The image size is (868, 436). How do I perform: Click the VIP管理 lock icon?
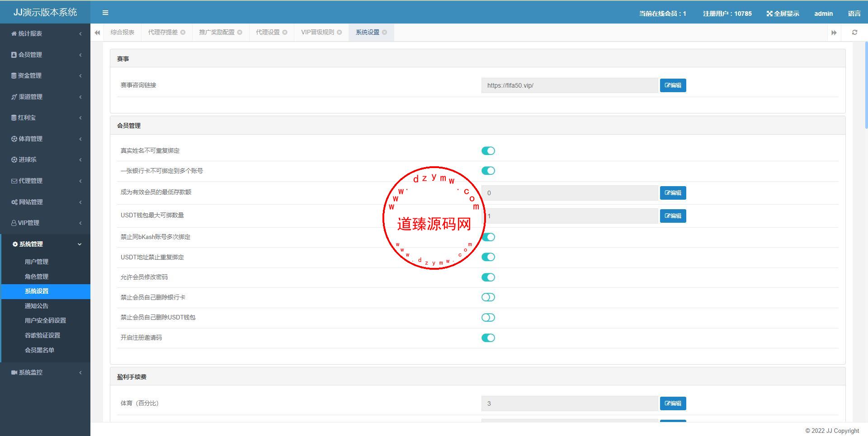14,223
